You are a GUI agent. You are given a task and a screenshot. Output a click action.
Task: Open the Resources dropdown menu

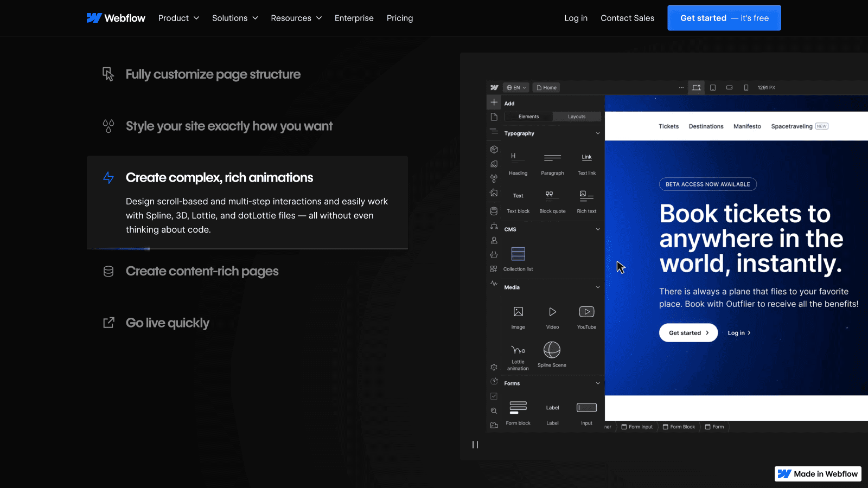296,18
